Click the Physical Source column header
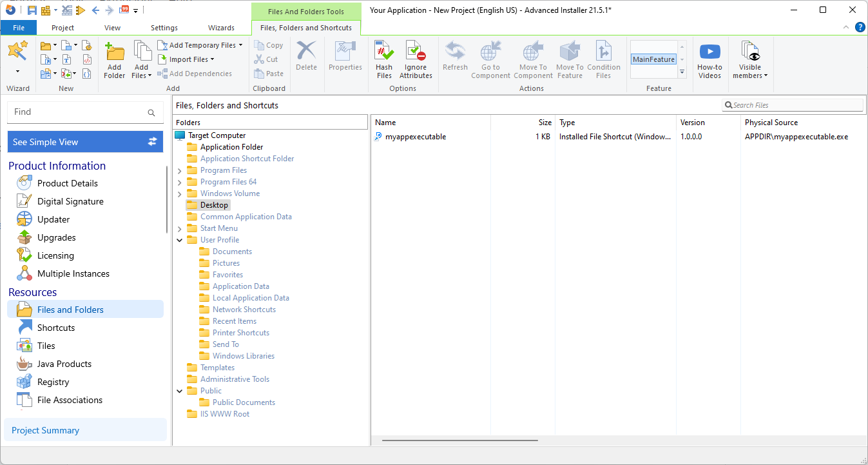This screenshot has height=465, width=868. (803, 123)
